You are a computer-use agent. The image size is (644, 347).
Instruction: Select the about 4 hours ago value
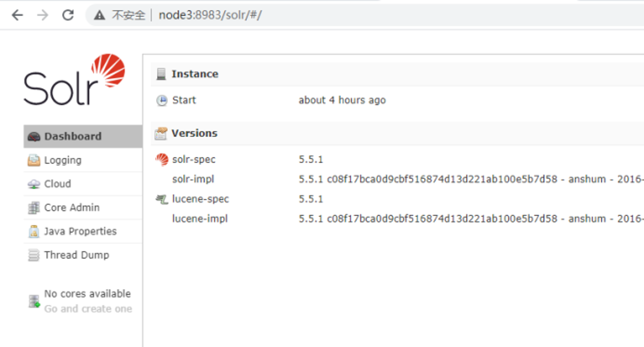click(342, 100)
